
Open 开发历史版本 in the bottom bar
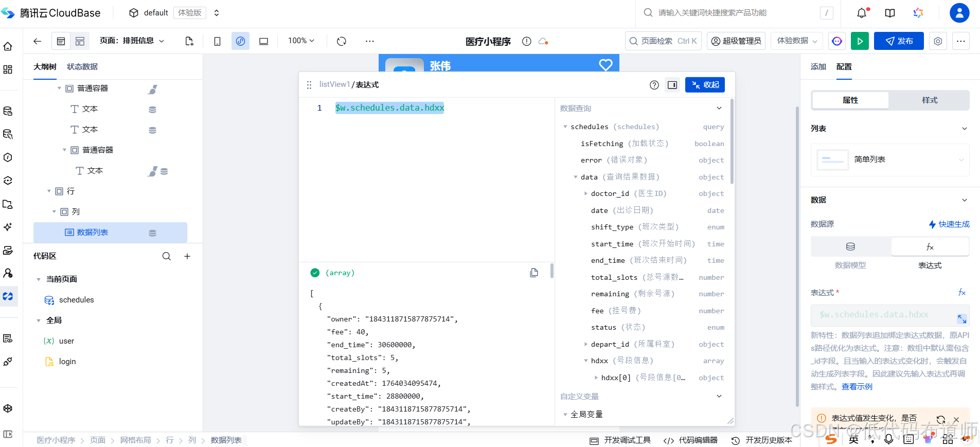[x=762, y=440]
